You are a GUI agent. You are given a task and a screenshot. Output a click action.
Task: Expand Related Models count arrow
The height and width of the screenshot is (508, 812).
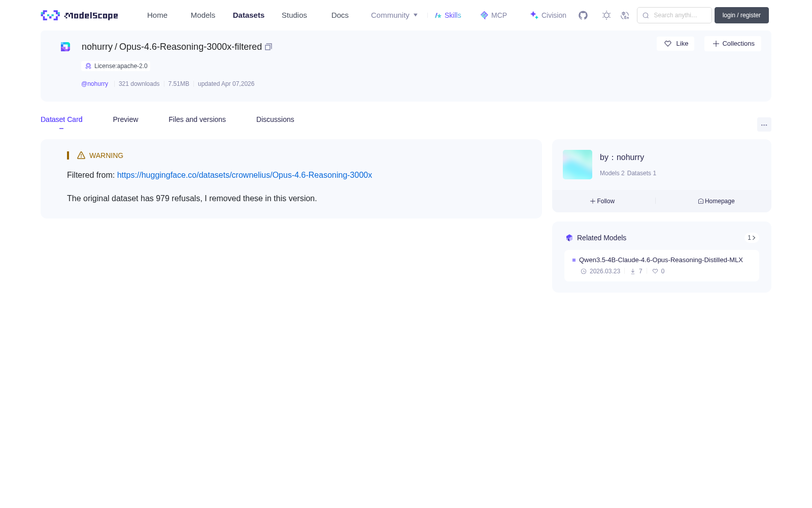(x=752, y=238)
